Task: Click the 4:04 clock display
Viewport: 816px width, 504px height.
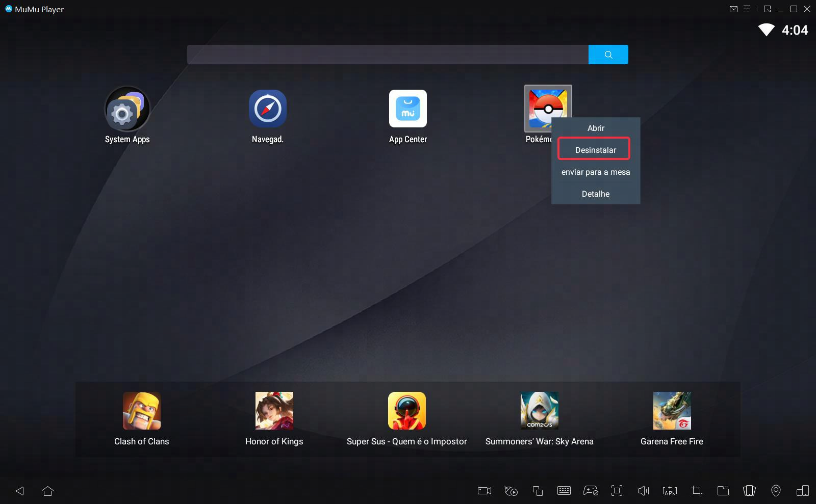Action: coord(795,30)
